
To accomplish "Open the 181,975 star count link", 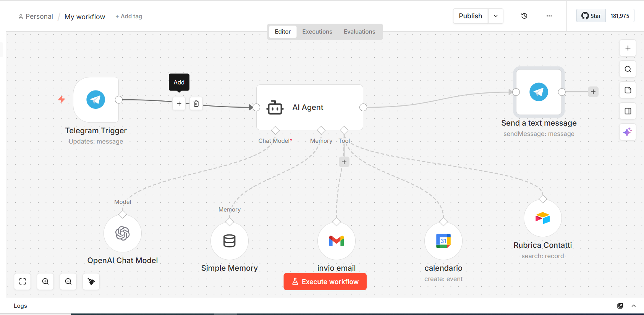I will (x=620, y=16).
